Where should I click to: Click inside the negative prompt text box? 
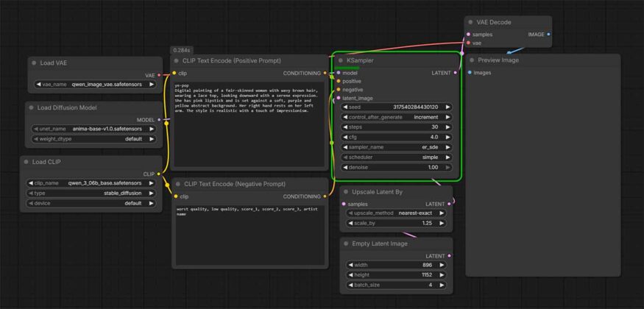click(250, 235)
